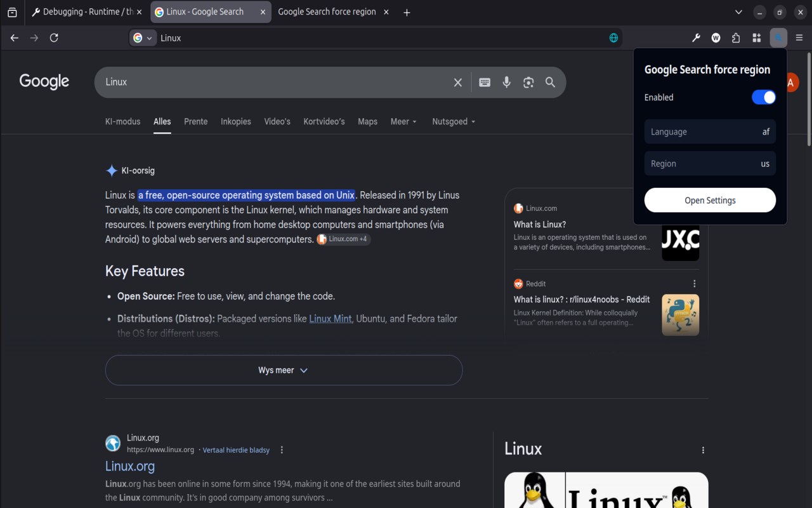Click the https://www.linux.org URL text
This screenshot has height=508, width=812.
click(x=160, y=450)
